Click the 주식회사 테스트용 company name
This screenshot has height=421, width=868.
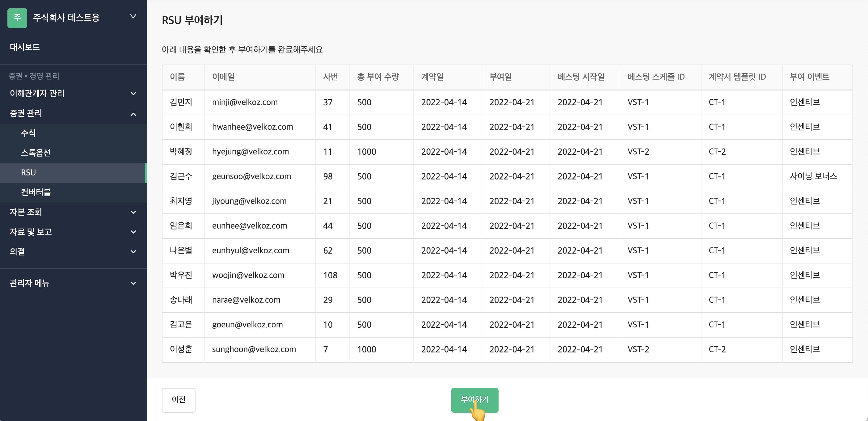pos(66,18)
